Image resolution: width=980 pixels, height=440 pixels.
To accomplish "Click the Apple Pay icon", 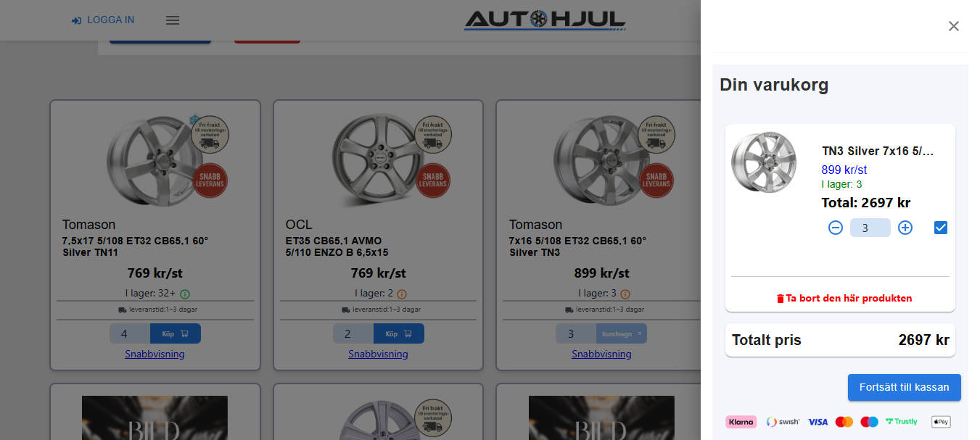I will coord(941,421).
